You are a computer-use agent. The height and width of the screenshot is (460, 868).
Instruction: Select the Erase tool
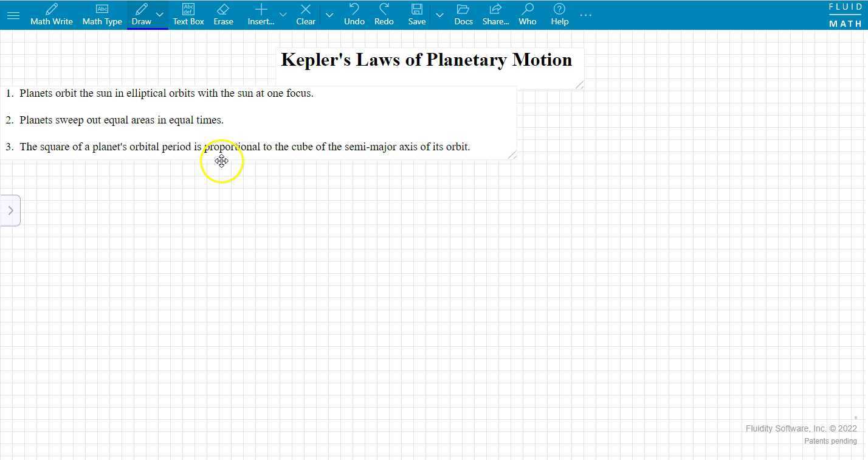tap(223, 15)
